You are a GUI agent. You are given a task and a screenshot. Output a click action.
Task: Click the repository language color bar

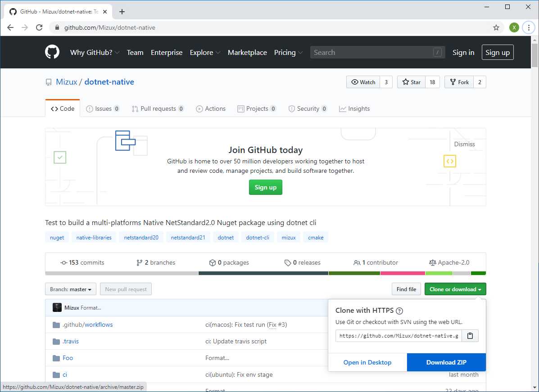click(265, 274)
